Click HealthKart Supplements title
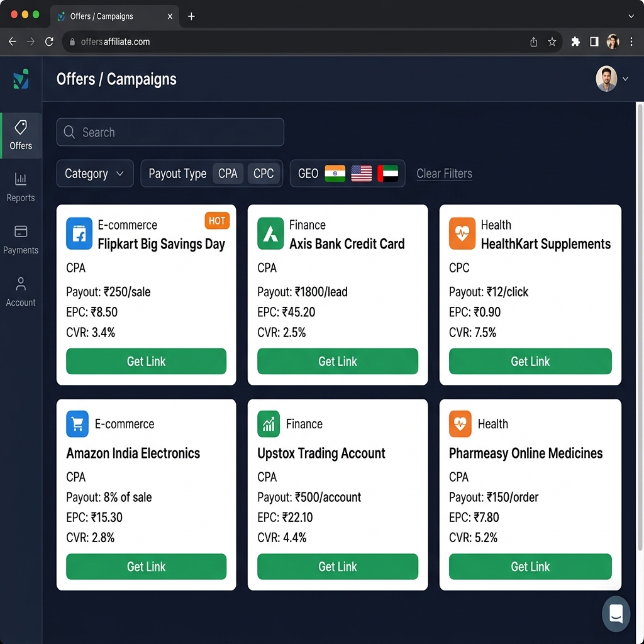 tap(545, 244)
